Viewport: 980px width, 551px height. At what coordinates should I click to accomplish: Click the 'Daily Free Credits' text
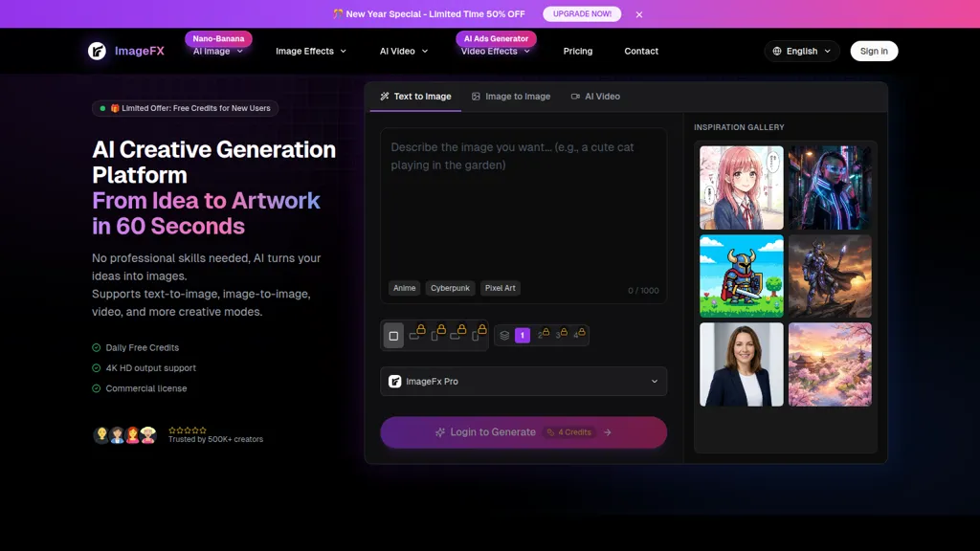click(143, 347)
